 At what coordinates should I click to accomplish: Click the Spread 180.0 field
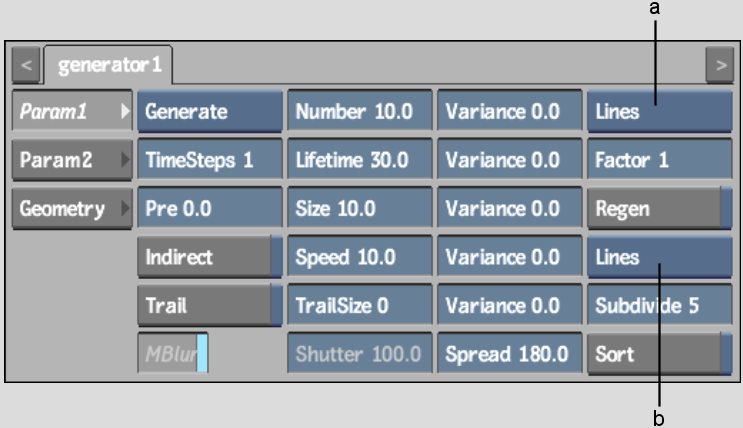point(510,354)
